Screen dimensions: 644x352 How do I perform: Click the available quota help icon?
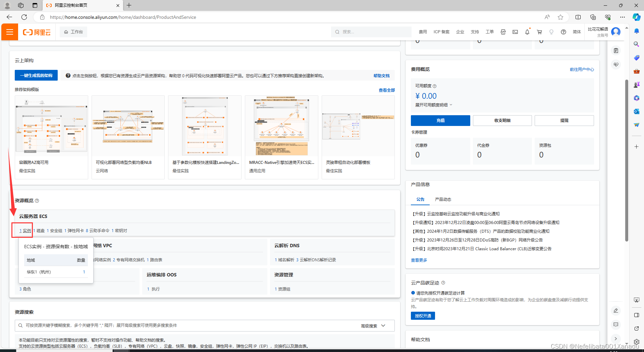pos(435,86)
